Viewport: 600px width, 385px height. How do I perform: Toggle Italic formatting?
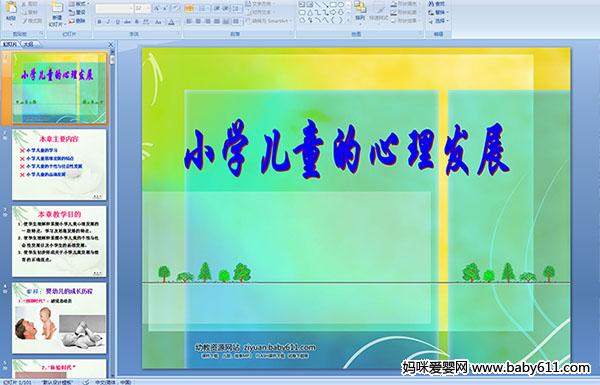[108, 22]
